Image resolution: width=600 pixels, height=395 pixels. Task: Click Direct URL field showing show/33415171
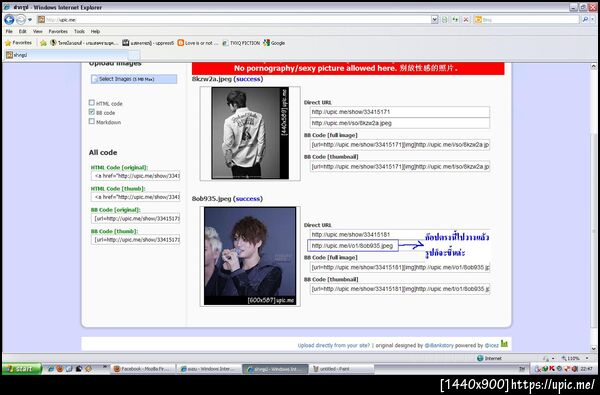tap(400, 112)
